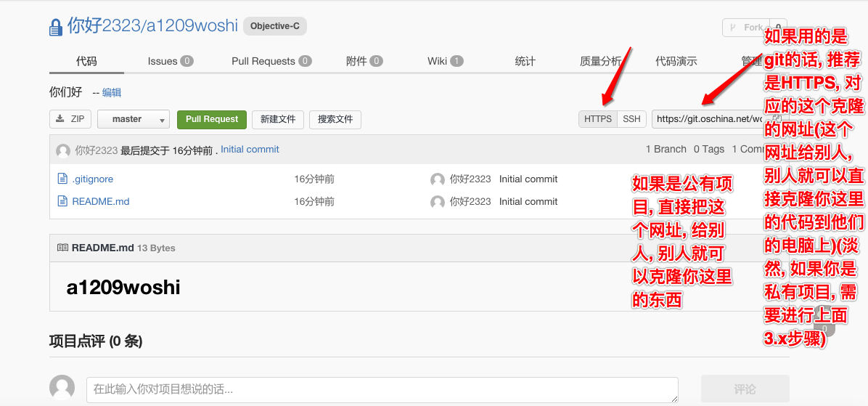Open the a1209woshi repository name link
Screen dimensions: 868x406
[192, 25]
